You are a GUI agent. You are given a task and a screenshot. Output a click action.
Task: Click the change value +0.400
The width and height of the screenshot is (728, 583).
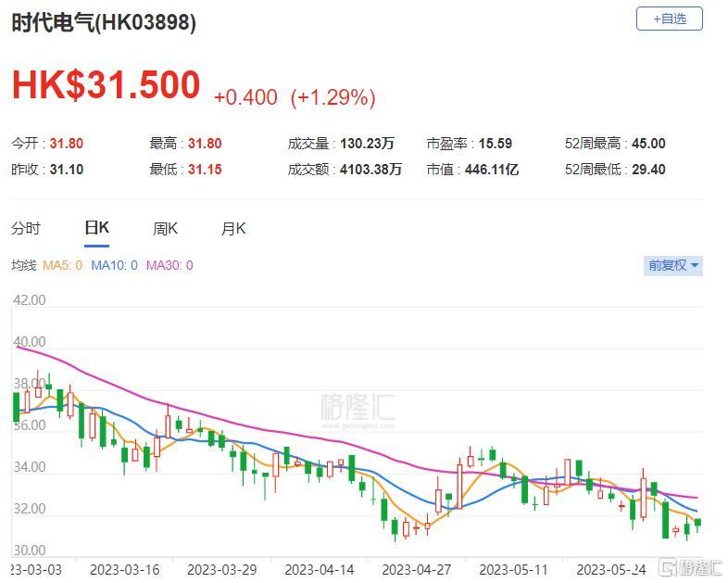245,97
